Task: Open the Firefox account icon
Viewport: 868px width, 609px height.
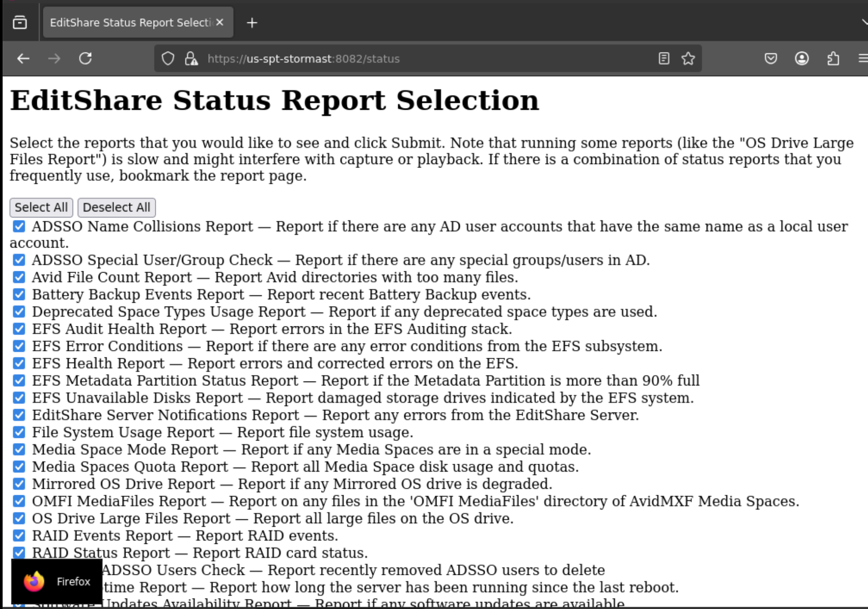Action: click(802, 59)
